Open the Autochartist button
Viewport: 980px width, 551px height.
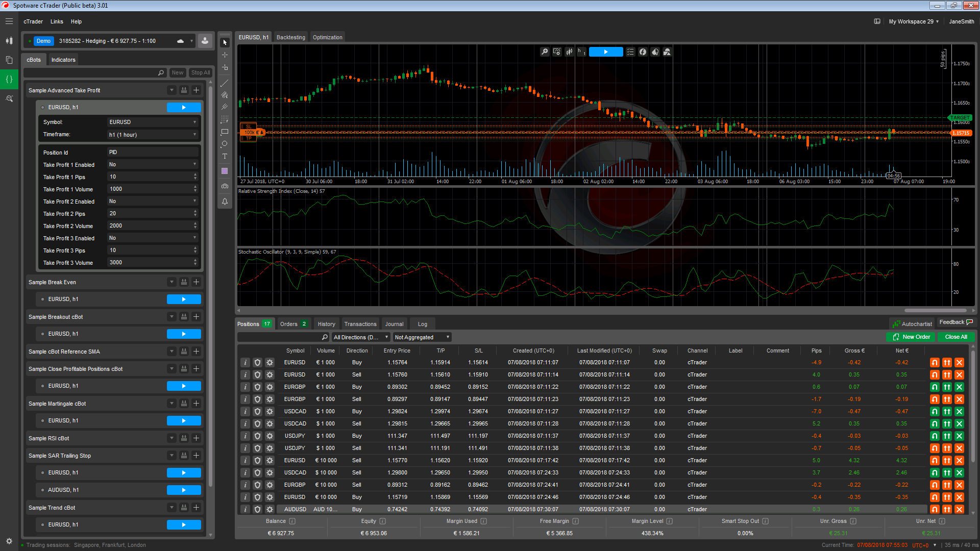(x=912, y=324)
